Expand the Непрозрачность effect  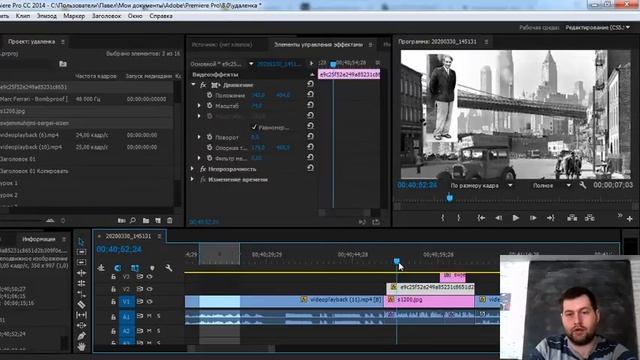click(x=192, y=169)
